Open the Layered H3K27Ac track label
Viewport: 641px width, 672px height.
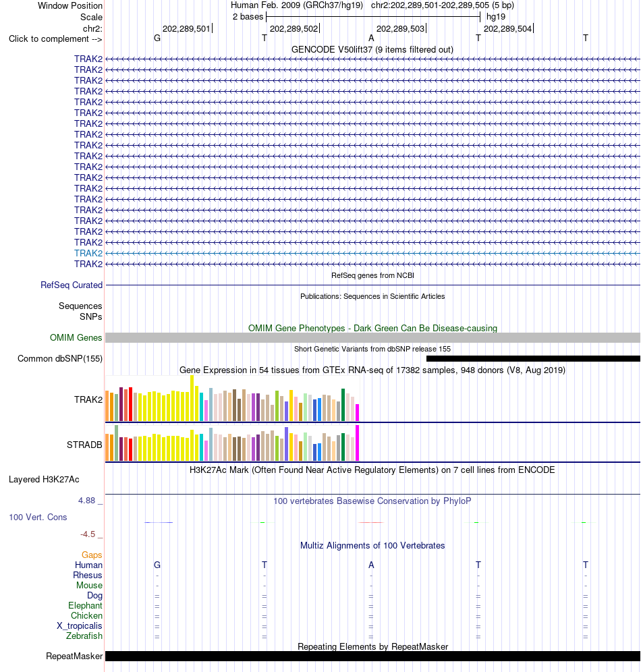pyautogui.click(x=44, y=480)
